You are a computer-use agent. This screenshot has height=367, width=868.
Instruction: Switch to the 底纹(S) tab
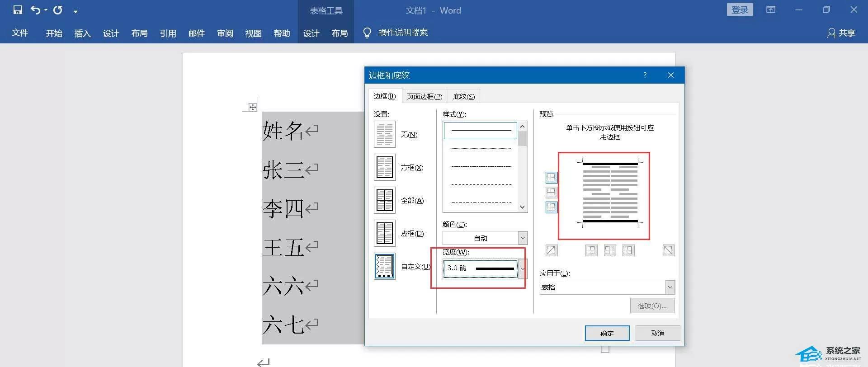coord(464,96)
